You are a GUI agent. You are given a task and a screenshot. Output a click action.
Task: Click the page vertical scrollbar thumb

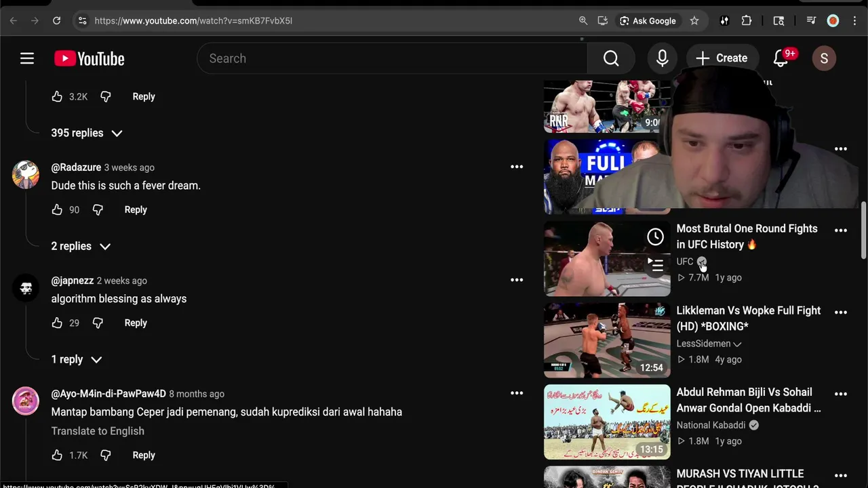tap(863, 230)
